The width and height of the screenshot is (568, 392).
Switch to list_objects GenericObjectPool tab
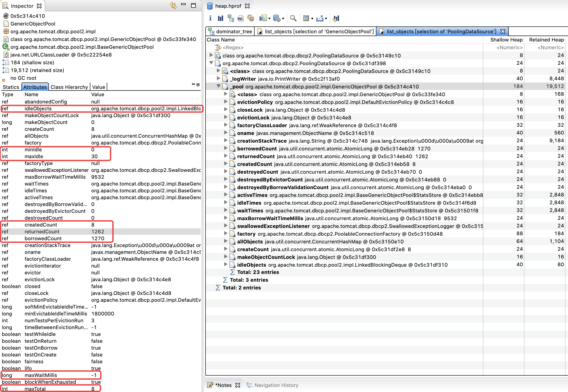(315, 31)
